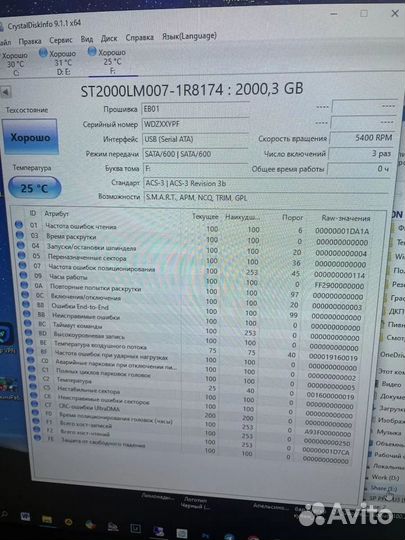This screenshot has height=540, width=405.
Task: Click raw value FF2900000000
Action: point(339,286)
